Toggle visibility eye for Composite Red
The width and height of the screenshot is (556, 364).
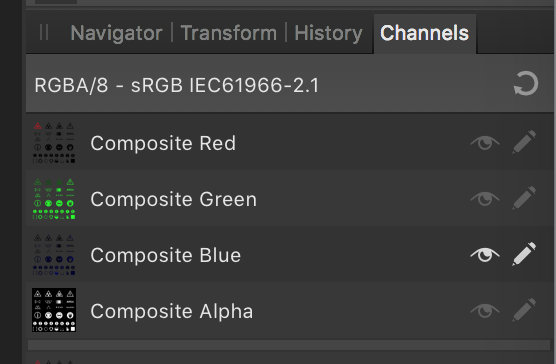click(485, 142)
